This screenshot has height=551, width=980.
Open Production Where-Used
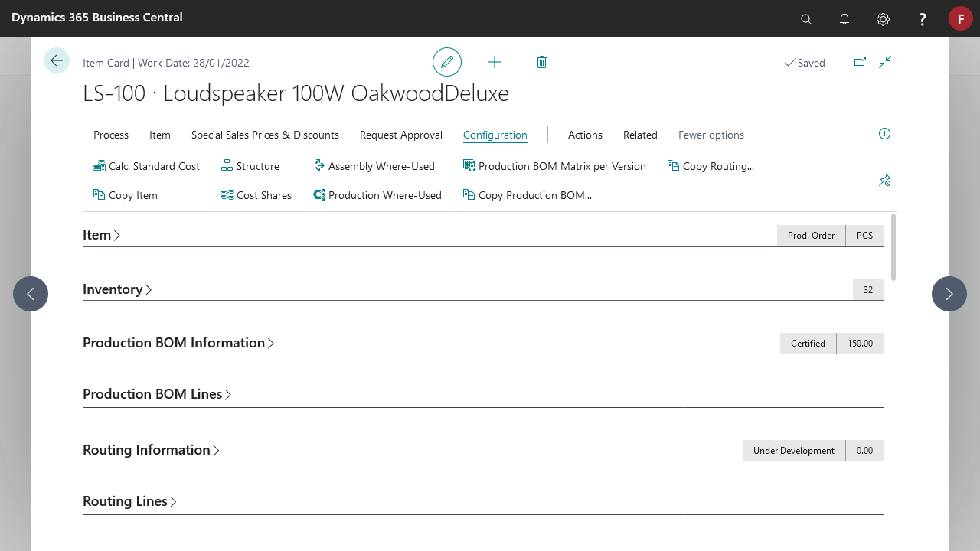coord(377,195)
